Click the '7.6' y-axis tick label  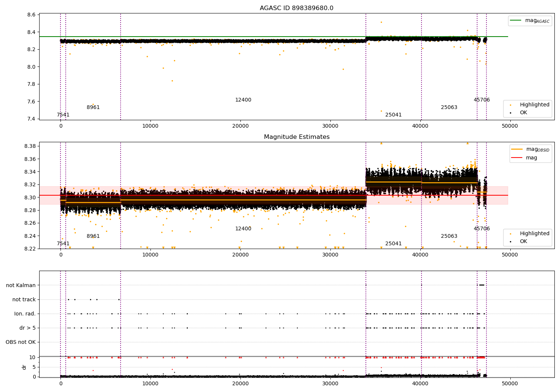(x=32, y=102)
